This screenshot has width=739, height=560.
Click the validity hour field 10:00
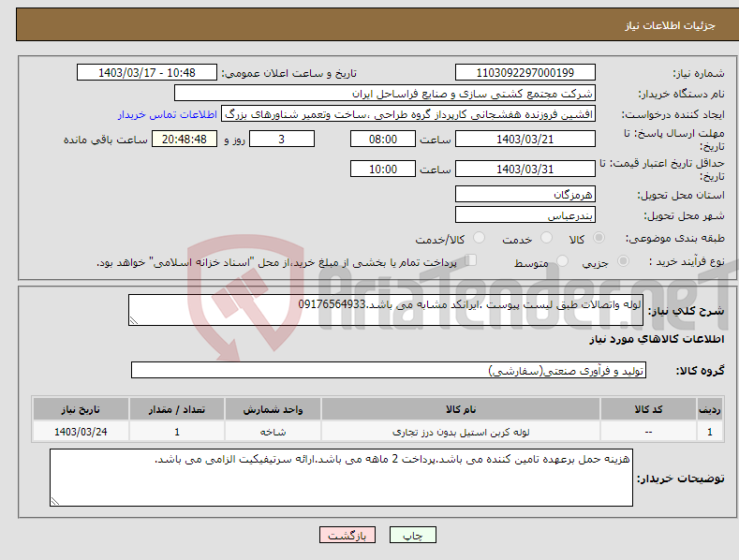coord(383,169)
